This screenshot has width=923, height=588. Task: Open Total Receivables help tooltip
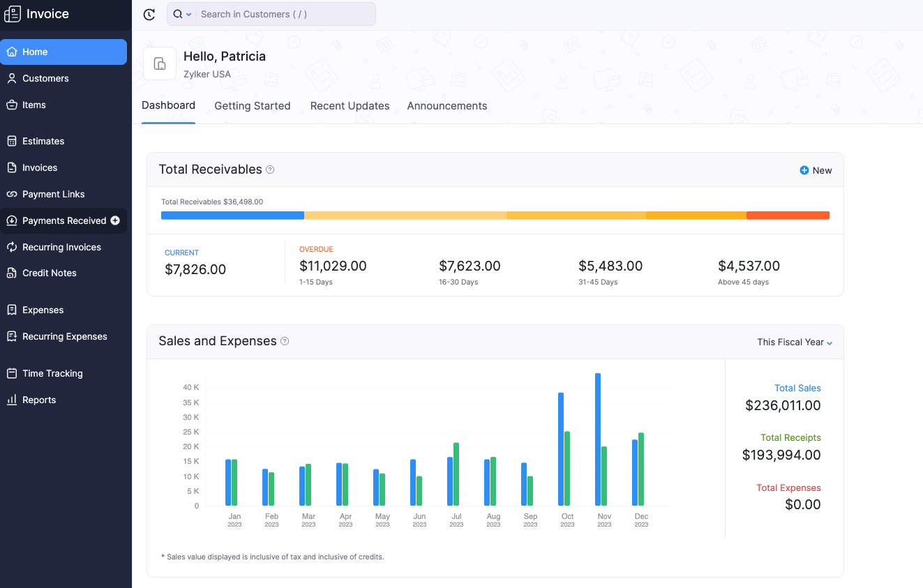click(271, 169)
